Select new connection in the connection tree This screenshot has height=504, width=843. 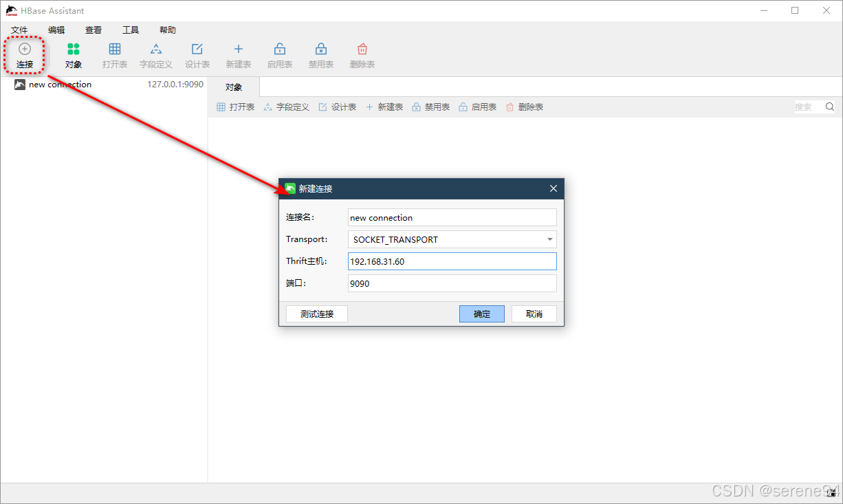[60, 85]
